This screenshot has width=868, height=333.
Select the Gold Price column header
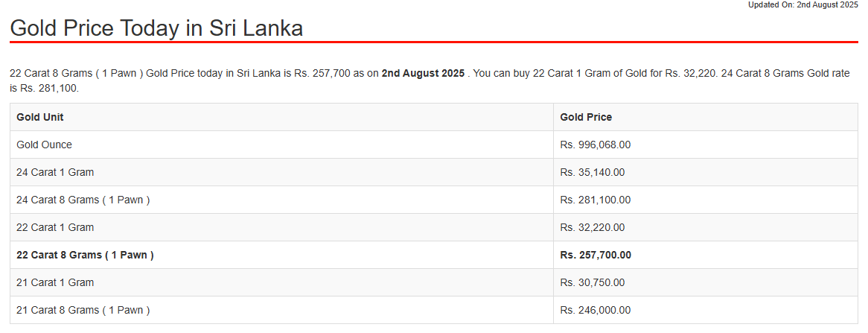[x=586, y=118]
